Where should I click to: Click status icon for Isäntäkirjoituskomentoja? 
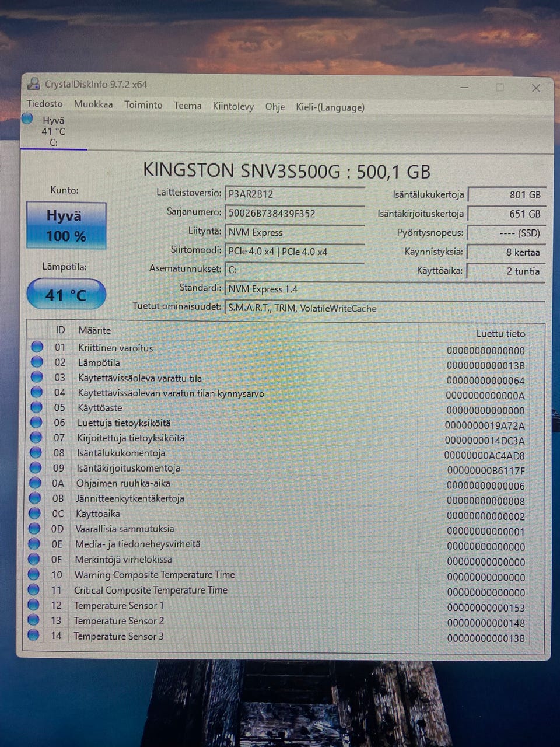[36, 467]
